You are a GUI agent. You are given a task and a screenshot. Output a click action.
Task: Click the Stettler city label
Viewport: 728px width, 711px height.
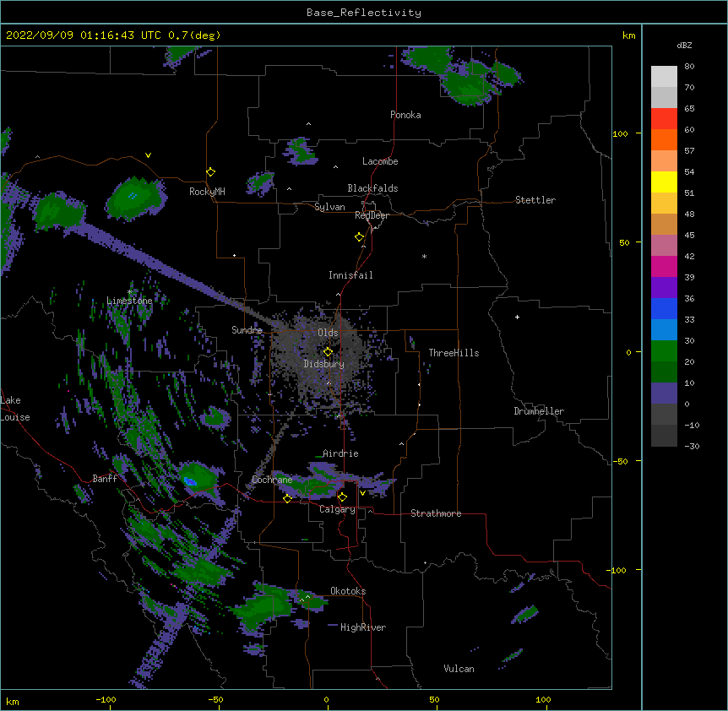pos(535,200)
